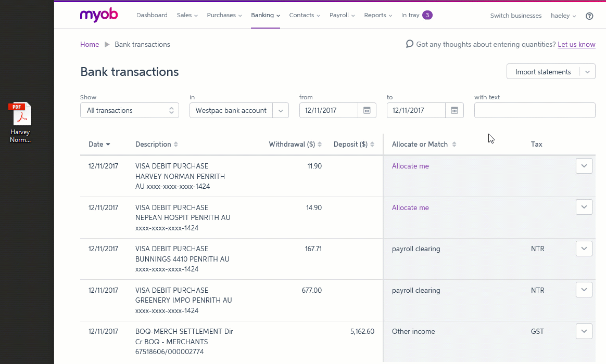Expand the Harvey Norman transaction row
Screen dimensions: 606x364
(x=584, y=166)
